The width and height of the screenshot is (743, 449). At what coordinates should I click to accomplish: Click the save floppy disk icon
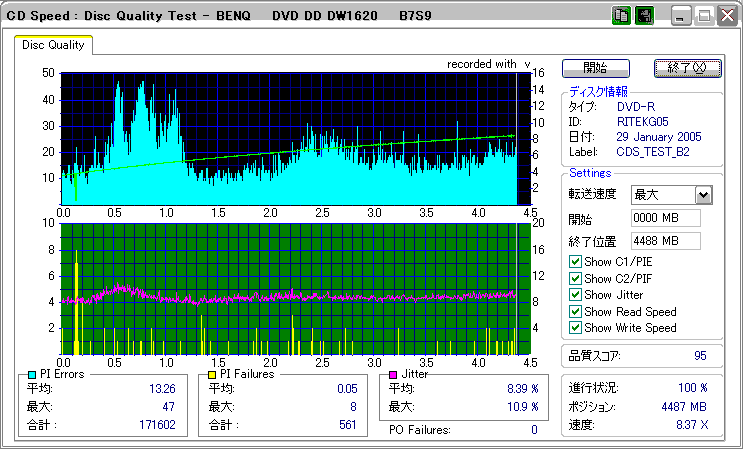tap(644, 16)
